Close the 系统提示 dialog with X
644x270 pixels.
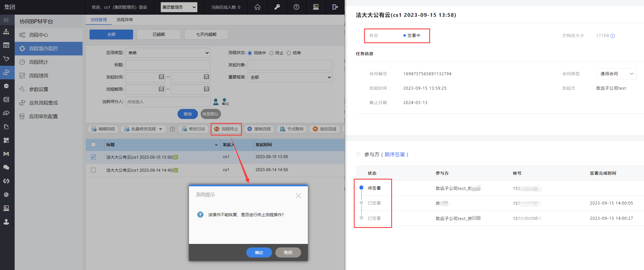(x=298, y=196)
